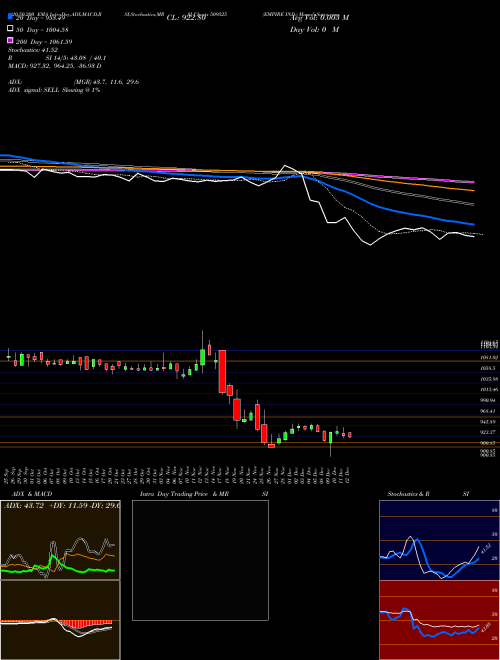Click the ADX +DY -DY header readout
This screenshot has width=500, height=660.
[x=62, y=505]
